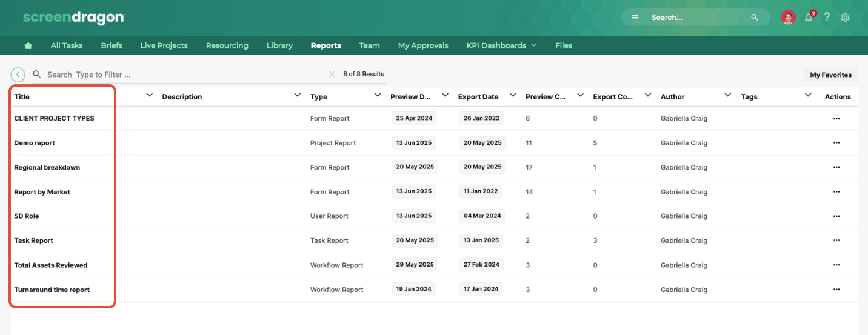
Task: Open actions menu for SD Role
Action: (836, 216)
